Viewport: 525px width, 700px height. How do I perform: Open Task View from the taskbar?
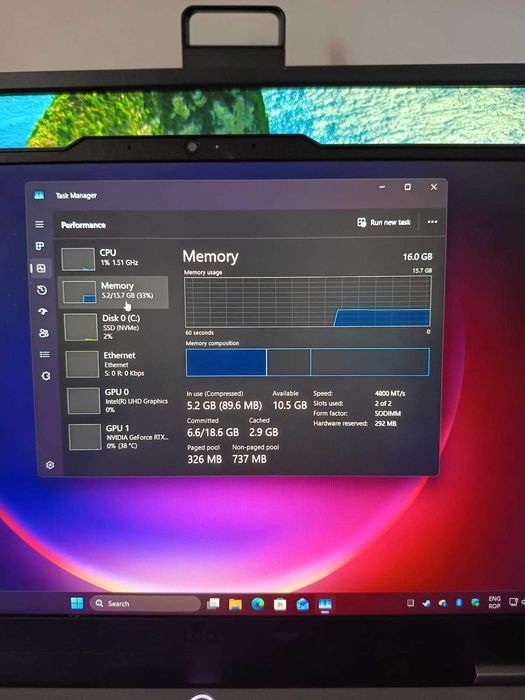(213, 604)
